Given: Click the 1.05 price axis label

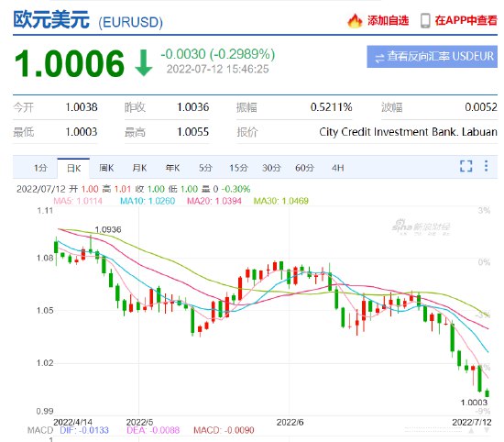Looking at the screenshot, I should click(45, 311).
